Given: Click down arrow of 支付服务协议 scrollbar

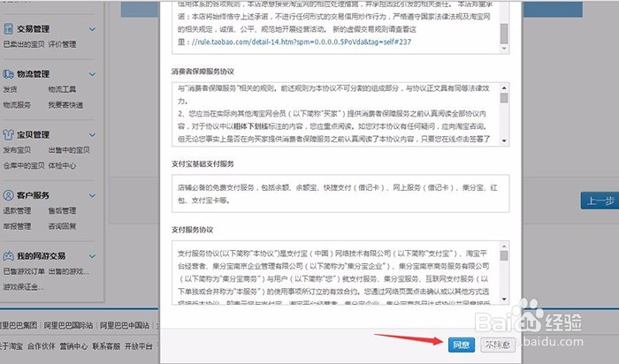Looking at the screenshot, I should click(x=504, y=299).
